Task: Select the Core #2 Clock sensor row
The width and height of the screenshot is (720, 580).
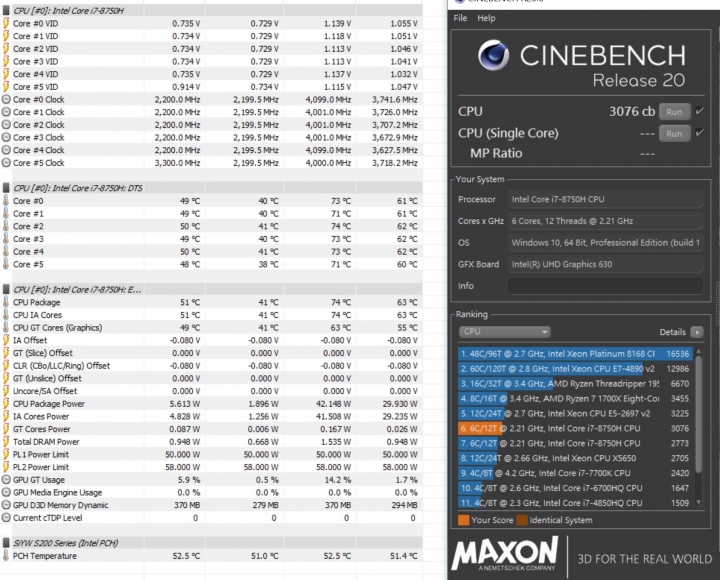Action: click(x=211, y=125)
